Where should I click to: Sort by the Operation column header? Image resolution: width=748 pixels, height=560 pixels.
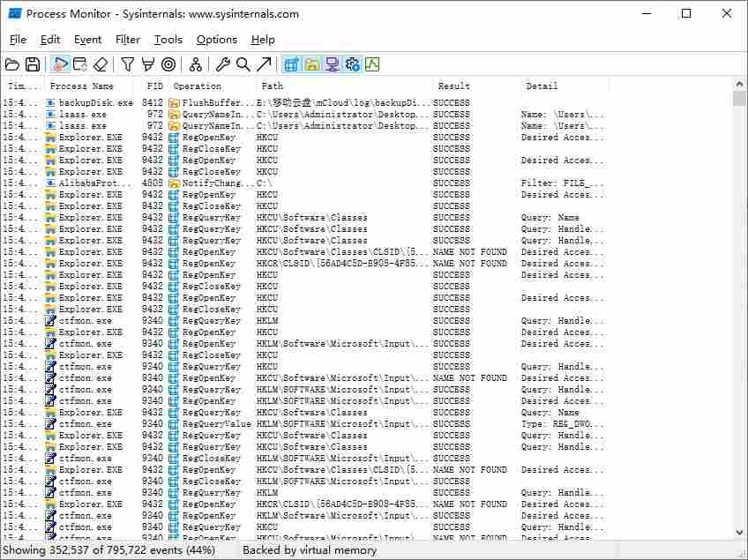[213, 86]
